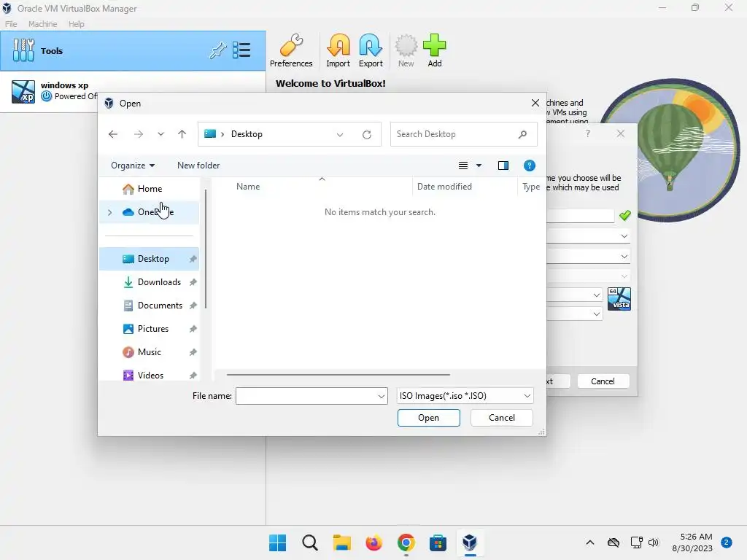Open the ISO Images file type filter
747x560 pixels.
pos(465,396)
